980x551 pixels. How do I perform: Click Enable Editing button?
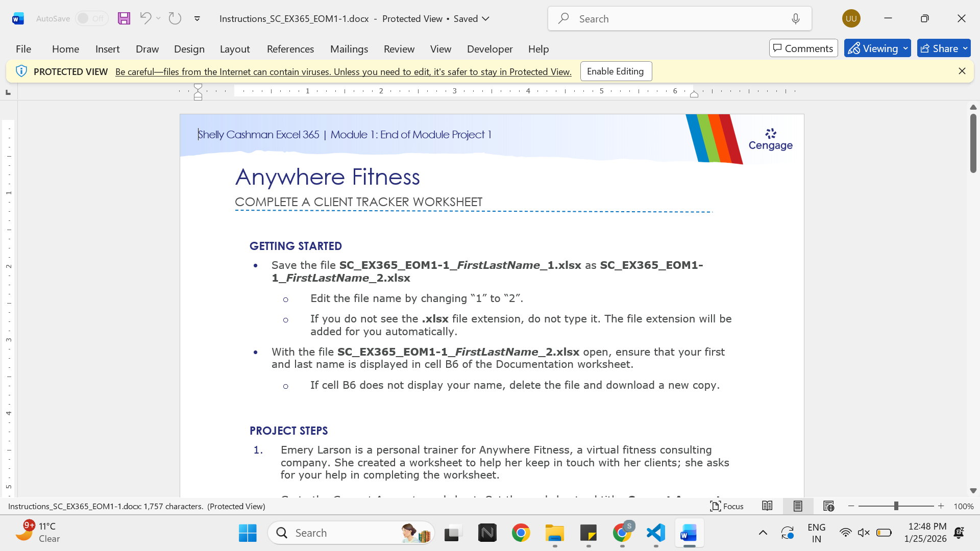pyautogui.click(x=616, y=71)
